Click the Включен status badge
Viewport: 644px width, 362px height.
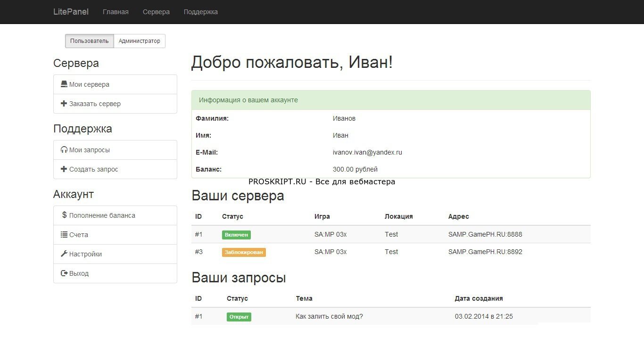[236, 235]
